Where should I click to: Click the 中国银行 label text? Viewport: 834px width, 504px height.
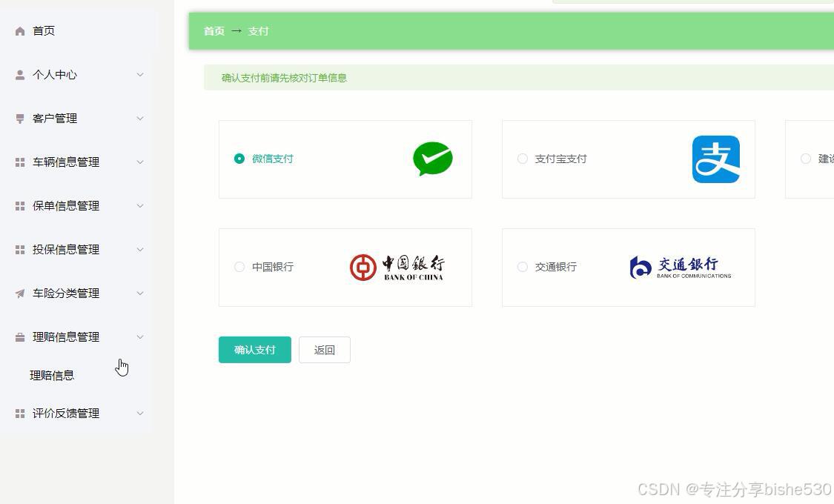coord(273,267)
